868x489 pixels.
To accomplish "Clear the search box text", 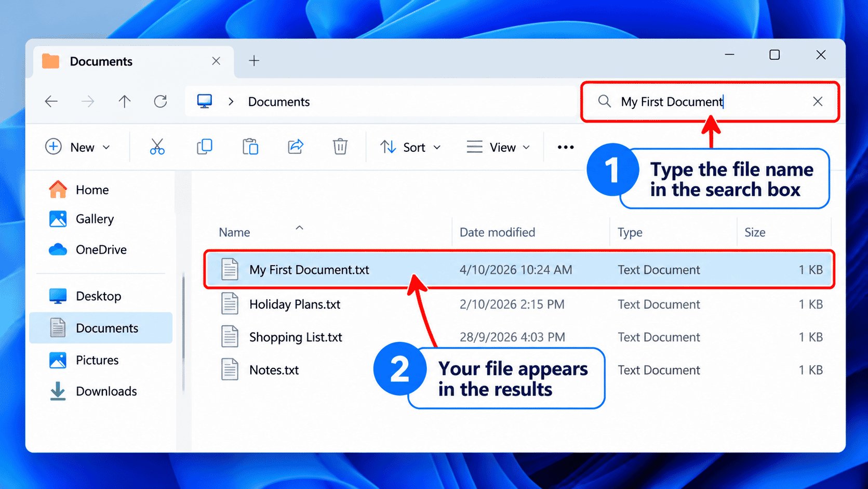I will coord(818,101).
